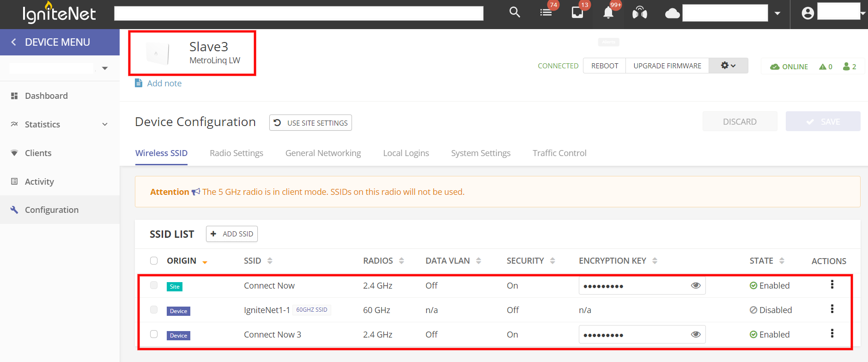Go back using Device Menu arrow

[14, 42]
